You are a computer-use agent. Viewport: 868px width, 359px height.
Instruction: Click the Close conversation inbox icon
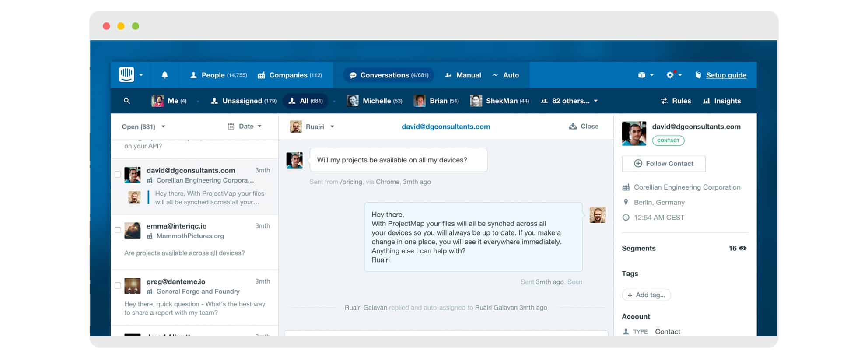(x=573, y=126)
